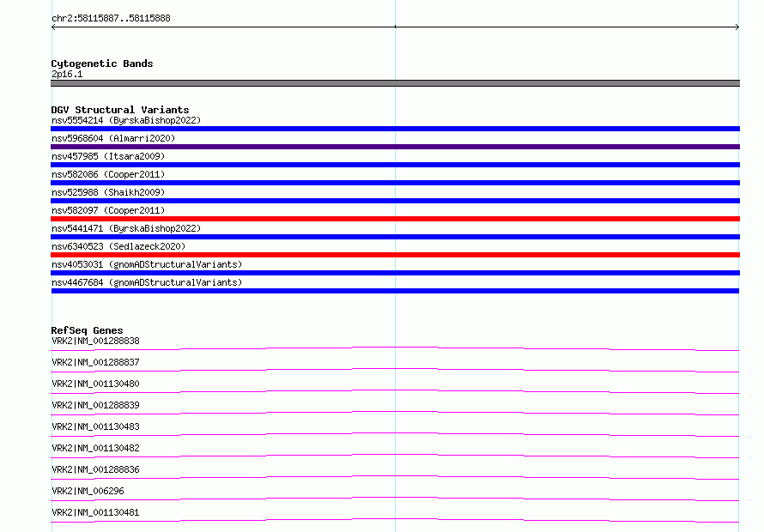The width and height of the screenshot is (764, 532).
Task: Open transcript VRK2|NM_001130480 label
Action: click(95, 384)
